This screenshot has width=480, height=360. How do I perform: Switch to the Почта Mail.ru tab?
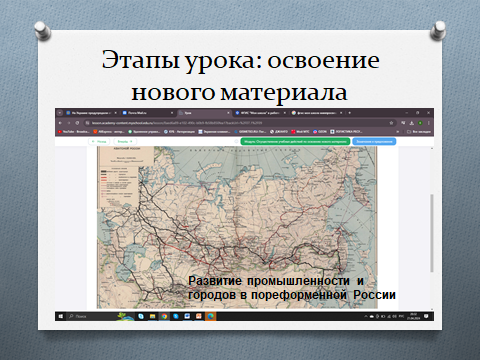[x=148, y=113]
